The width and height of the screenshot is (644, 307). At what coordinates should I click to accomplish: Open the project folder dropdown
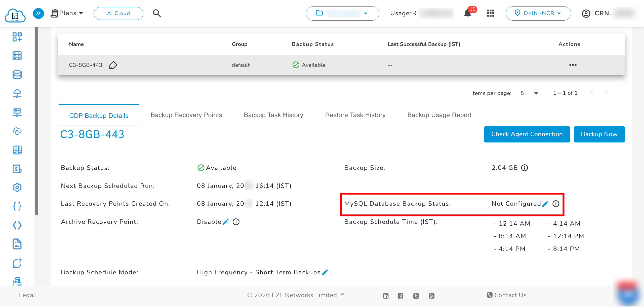pyautogui.click(x=342, y=13)
